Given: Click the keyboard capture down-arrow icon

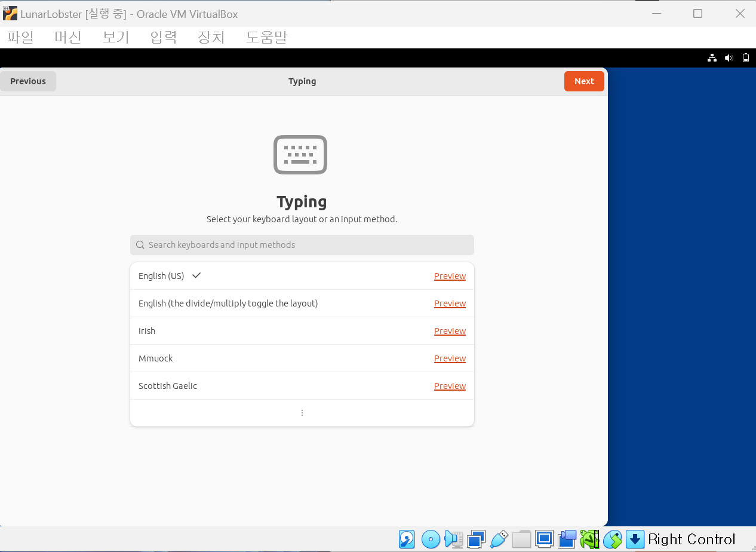Looking at the screenshot, I should point(635,539).
